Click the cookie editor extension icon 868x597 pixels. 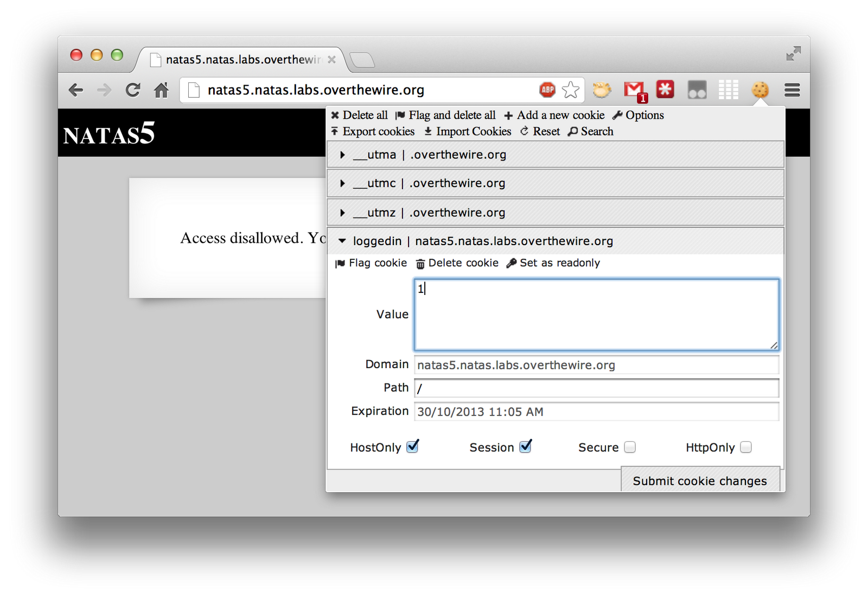pyautogui.click(x=760, y=90)
